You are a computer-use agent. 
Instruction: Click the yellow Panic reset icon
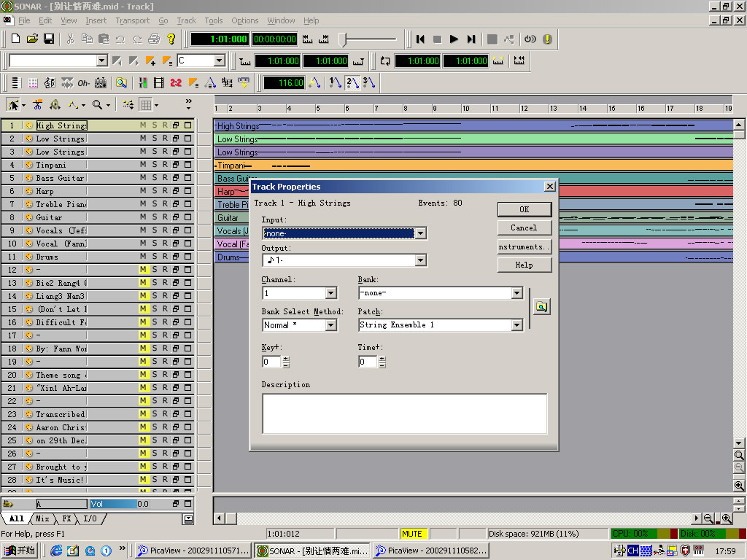[x=547, y=39]
